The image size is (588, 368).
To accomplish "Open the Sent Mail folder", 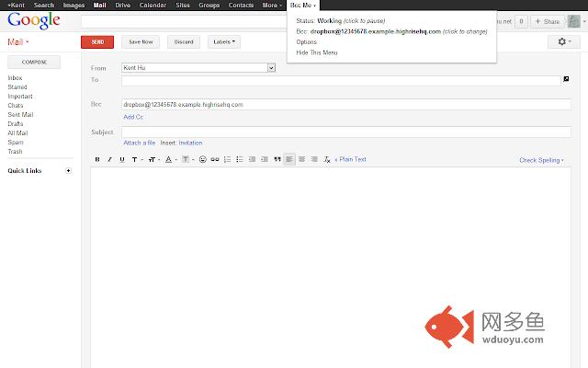I will 20,114.
